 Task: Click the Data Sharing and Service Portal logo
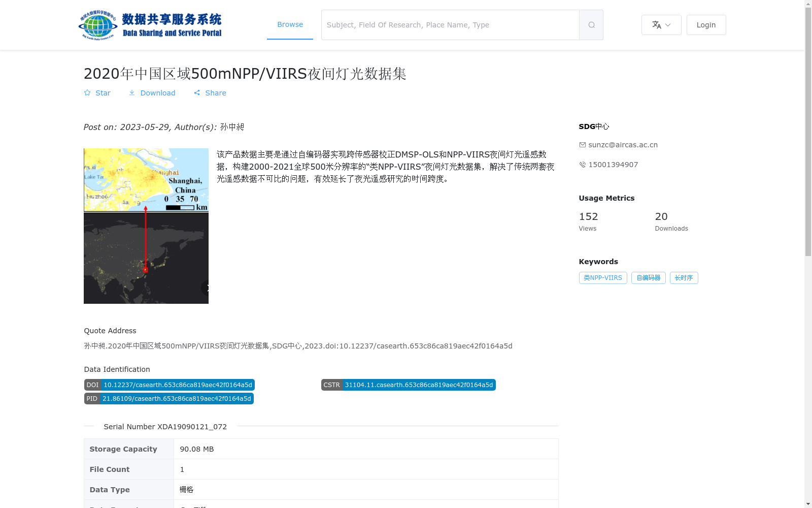coord(150,25)
